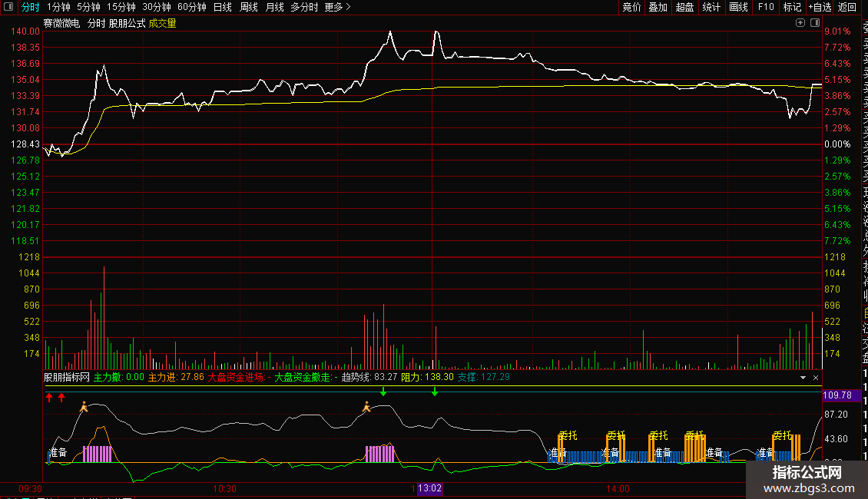The height and width of the screenshot is (499, 868).
Task: Open the 60分钟 timeframe
Action: pyautogui.click(x=191, y=7)
